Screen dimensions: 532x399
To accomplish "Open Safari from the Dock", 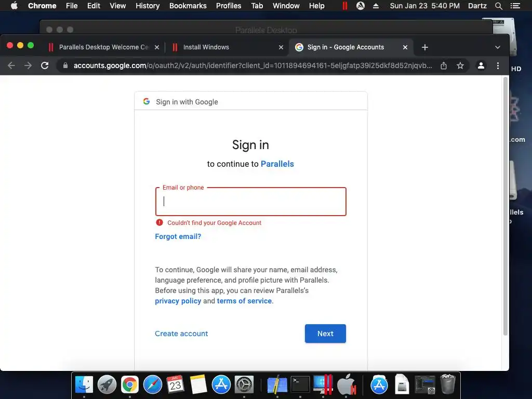I will click(x=153, y=385).
